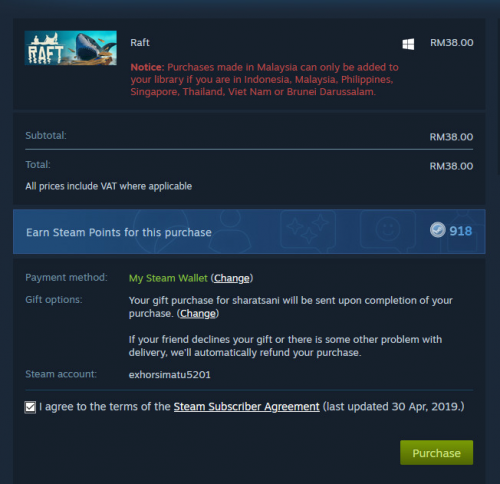
Task: Click the Steam Points coin icon
Action: click(x=437, y=230)
